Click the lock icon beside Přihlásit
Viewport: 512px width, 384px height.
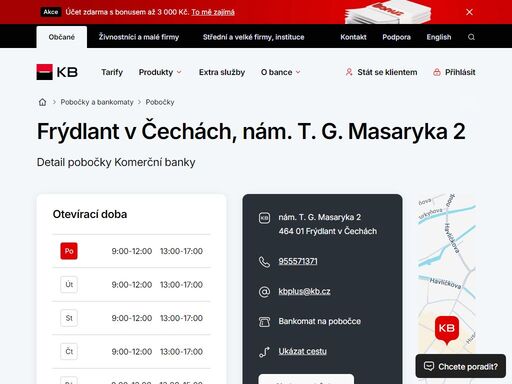click(437, 72)
